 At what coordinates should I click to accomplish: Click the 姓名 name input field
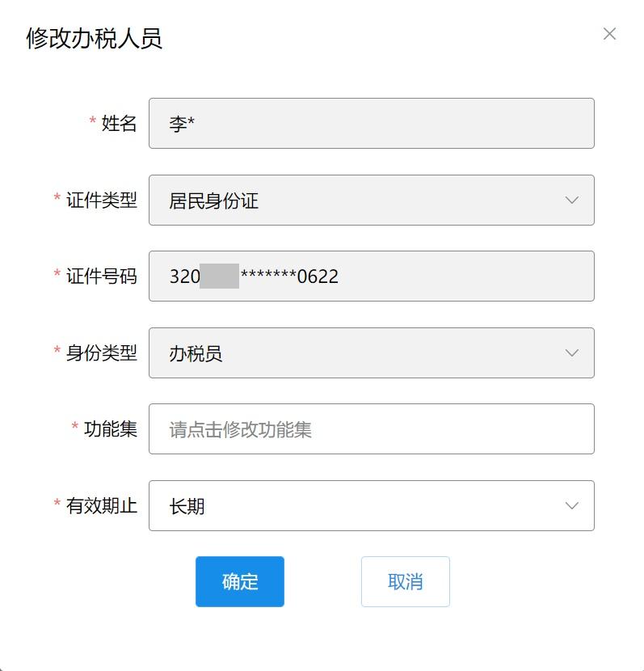tap(371, 124)
